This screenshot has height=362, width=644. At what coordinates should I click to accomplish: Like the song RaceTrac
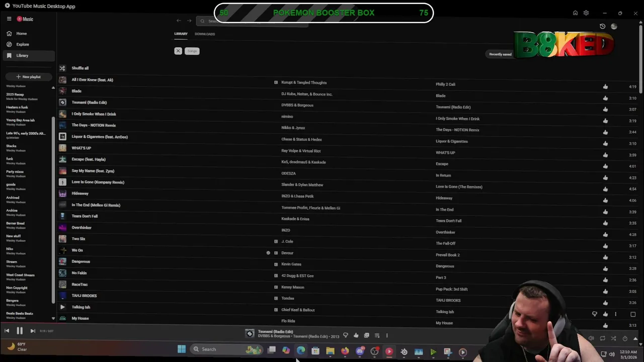[605, 291]
